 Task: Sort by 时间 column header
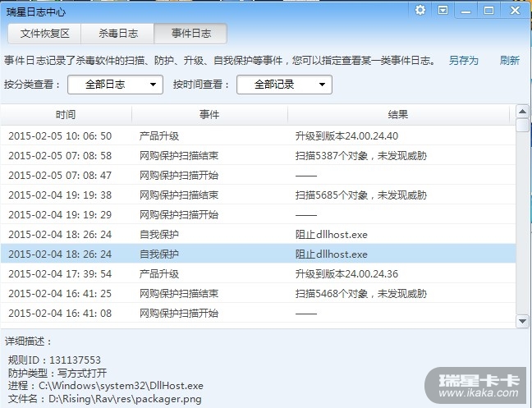tap(66, 115)
